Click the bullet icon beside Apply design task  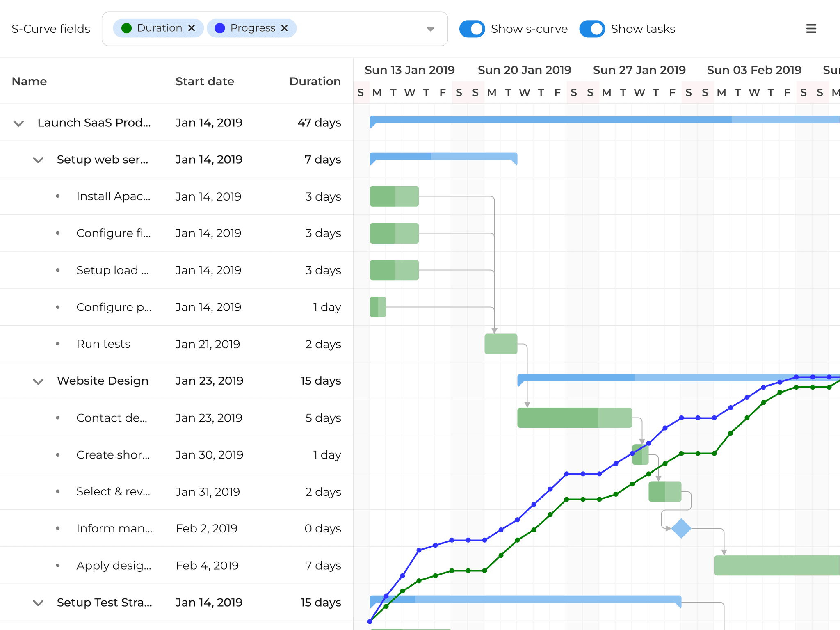[x=58, y=565]
